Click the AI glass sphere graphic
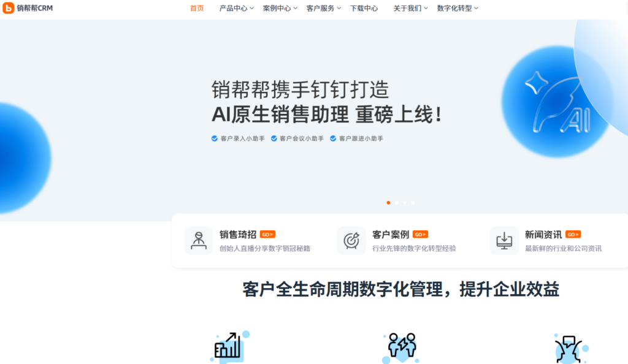 (555, 102)
